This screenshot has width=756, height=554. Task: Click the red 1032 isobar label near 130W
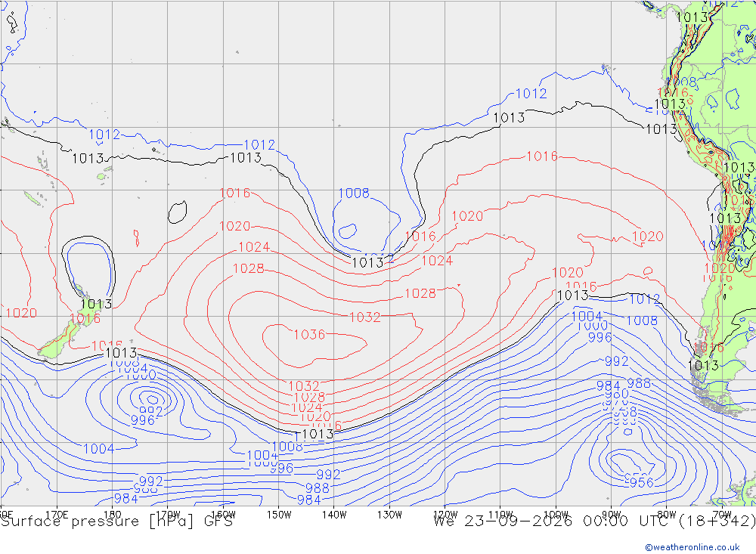[365, 317]
